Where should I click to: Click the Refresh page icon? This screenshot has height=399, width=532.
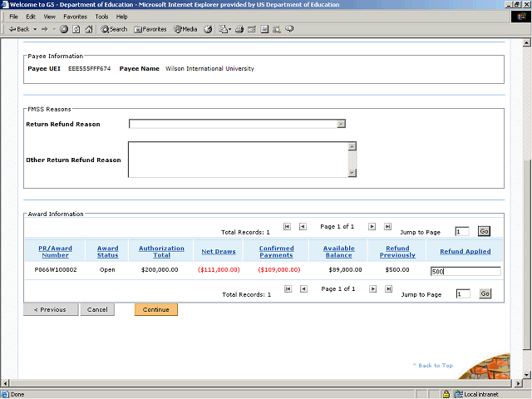point(76,30)
